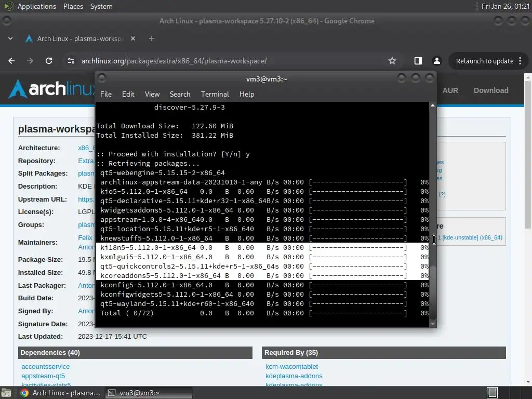Expand the Chrome tab search chevron
532x399 pixels.
[x=10, y=38]
